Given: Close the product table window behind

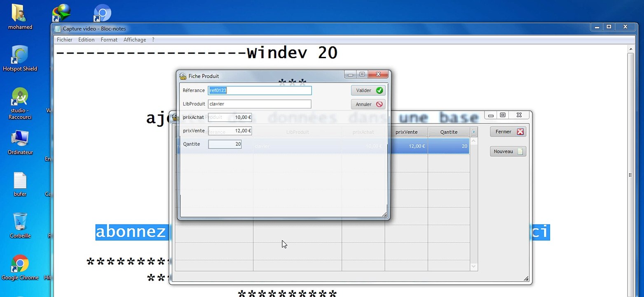Looking at the screenshot, I should click(519, 115).
